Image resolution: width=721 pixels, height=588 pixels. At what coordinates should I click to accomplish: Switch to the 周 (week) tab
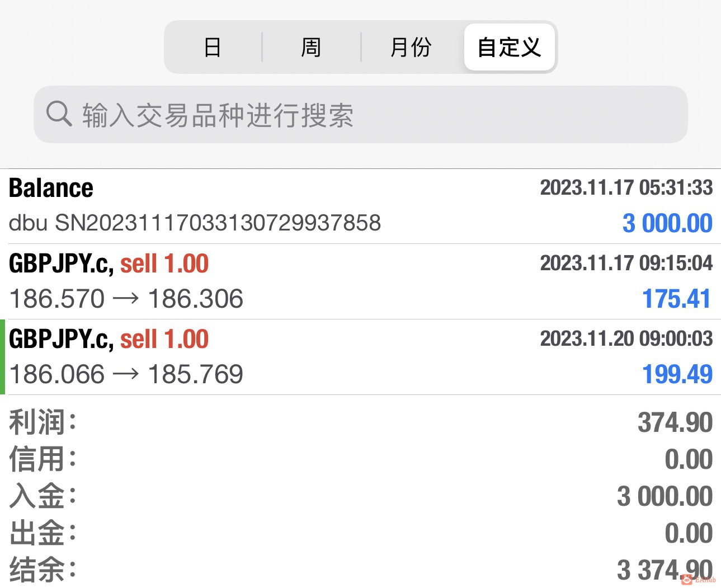click(311, 48)
